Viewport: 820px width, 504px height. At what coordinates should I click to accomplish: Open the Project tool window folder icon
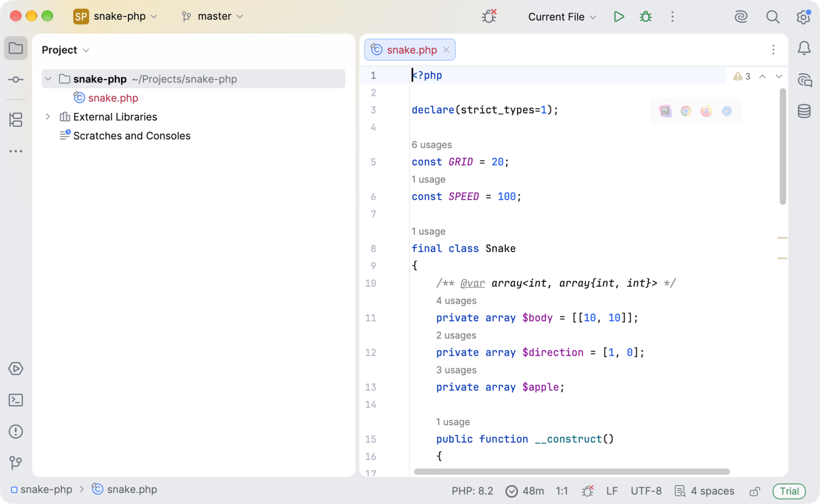click(x=16, y=49)
